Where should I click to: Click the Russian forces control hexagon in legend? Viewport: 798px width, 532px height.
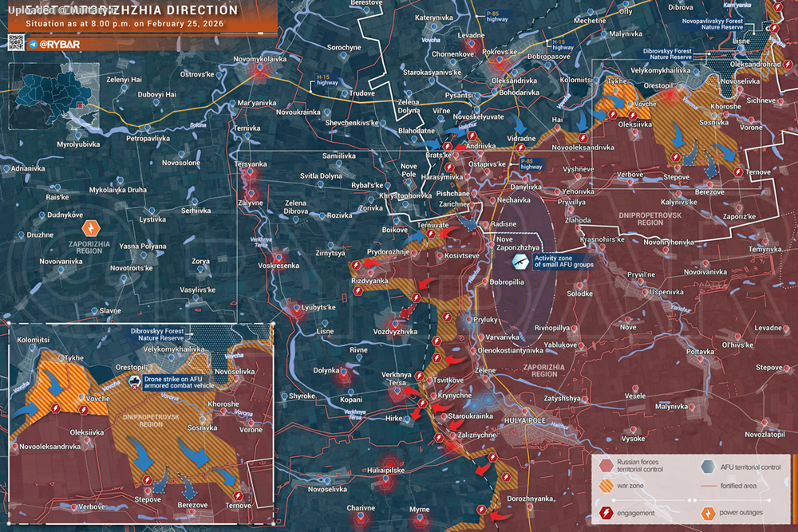pos(606,465)
